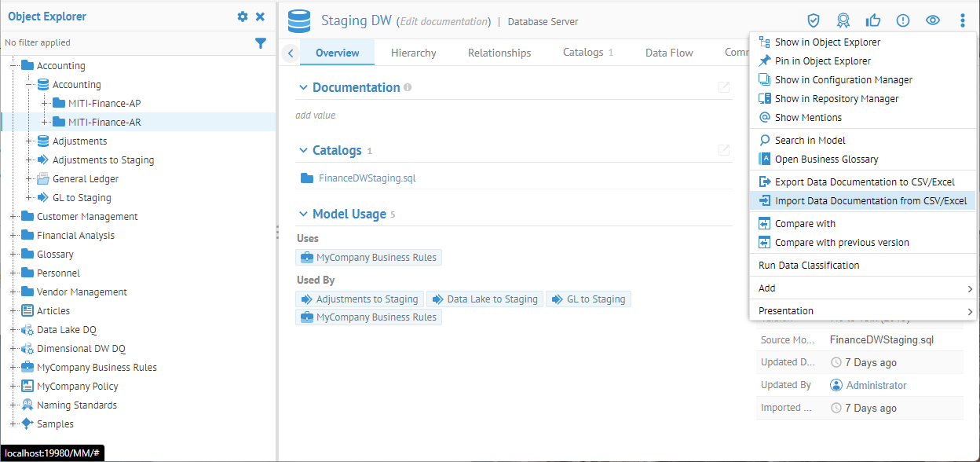Toggle the eye watch icon
Viewport: 980px width, 462px height.
(933, 20)
